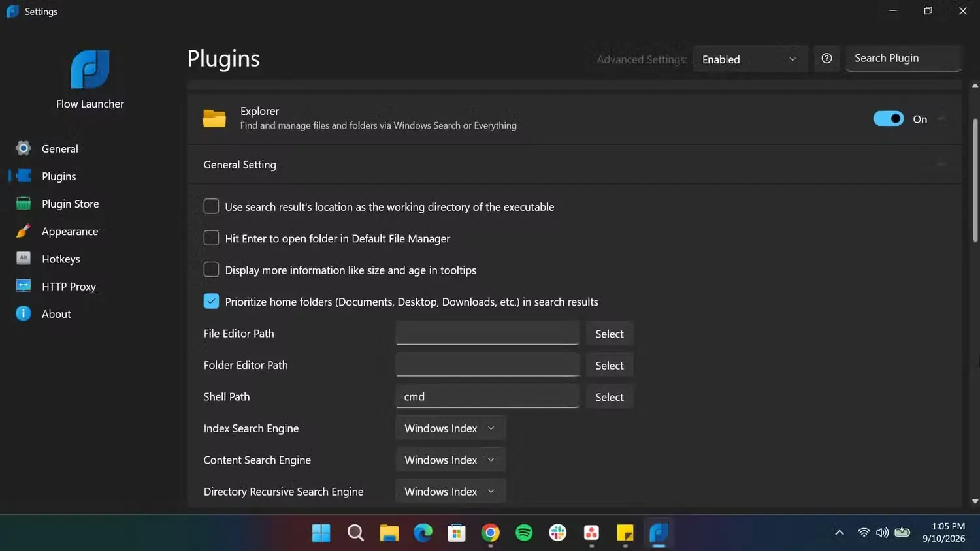980x551 pixels.
Task: Click the HTTP Proxy network icon
Action: click(24, 286)
